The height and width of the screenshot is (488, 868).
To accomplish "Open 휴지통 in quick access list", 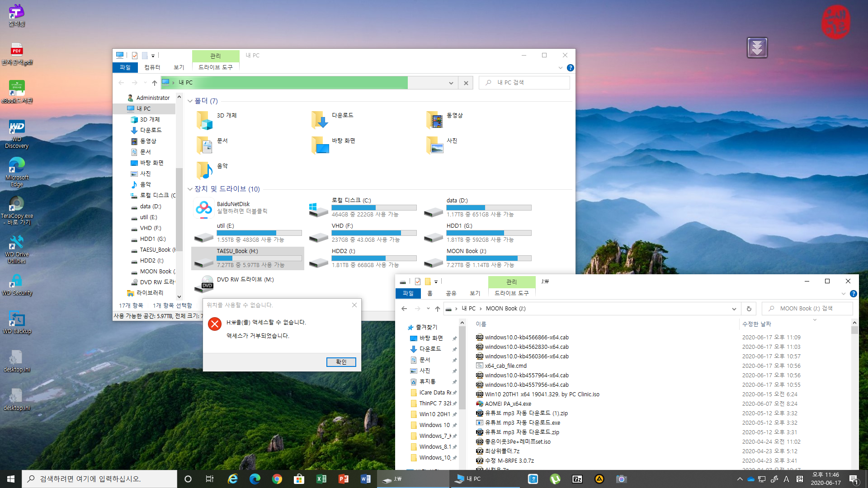I will [x=427, y=382].
